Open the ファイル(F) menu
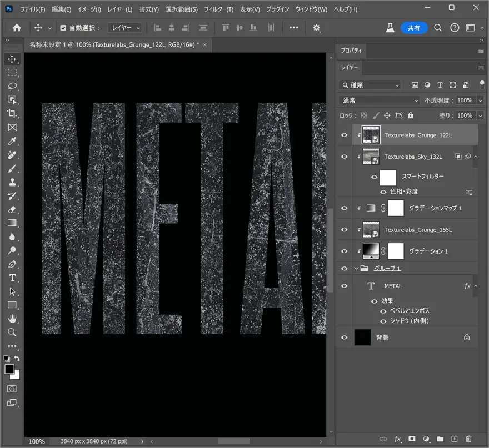The height and width of the screenshot is (448, 489). tap(33, 9)
